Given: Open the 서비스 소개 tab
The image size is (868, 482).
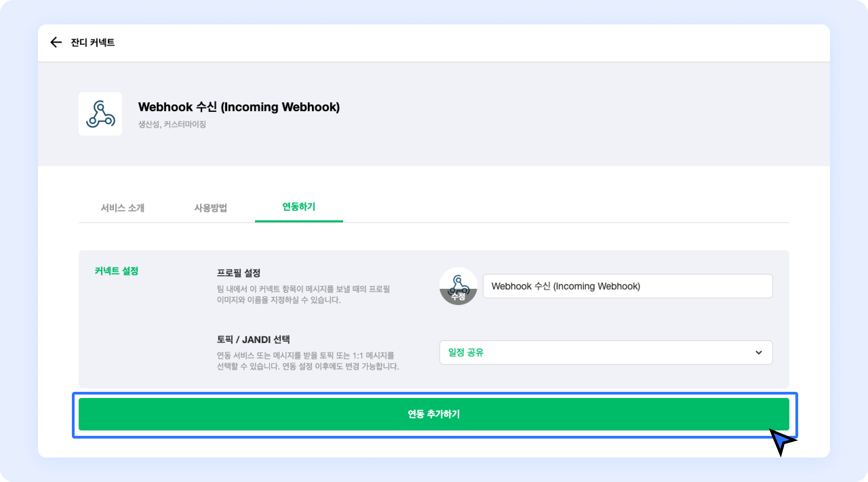Looking at the screenshot, I should pos(123,207).
